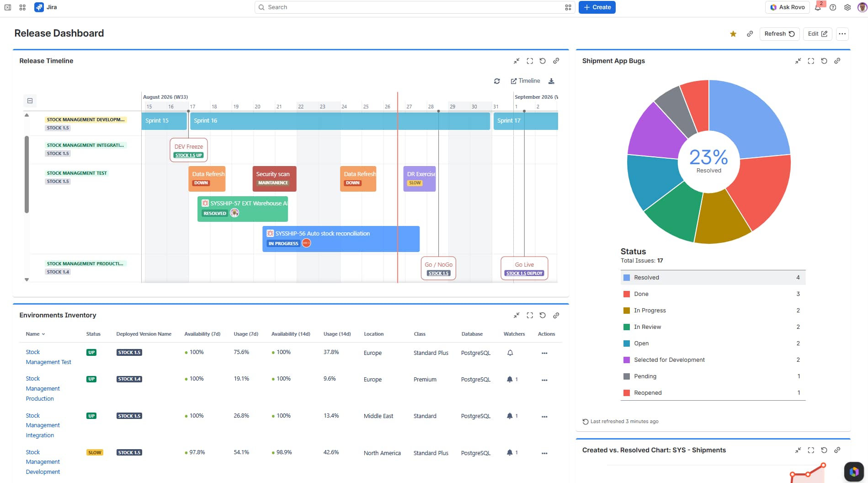Refresh the Release Timeline gadget
The height and width of the screenshot is (483, 868).
coord(543,61)
